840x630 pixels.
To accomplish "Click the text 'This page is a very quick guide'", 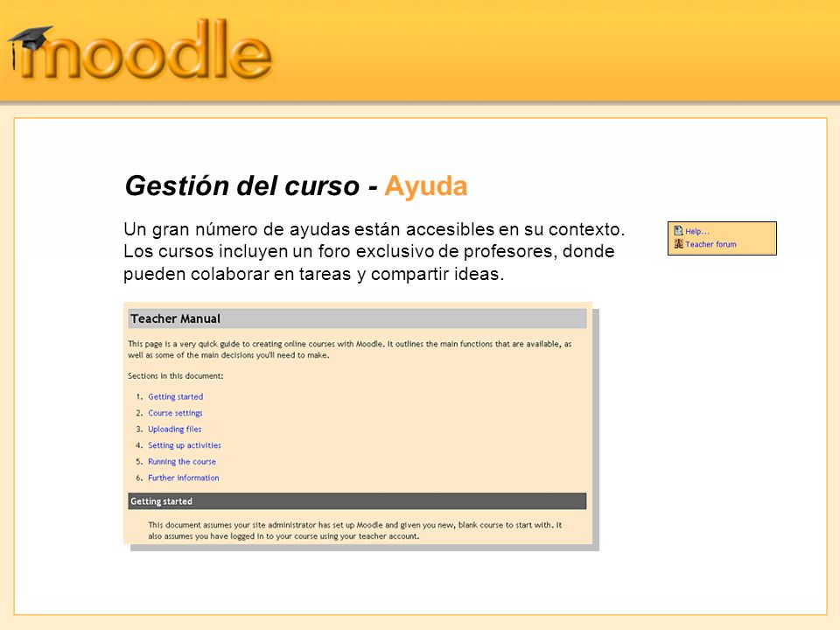I will pyautogui.click(x=349, y=349).
